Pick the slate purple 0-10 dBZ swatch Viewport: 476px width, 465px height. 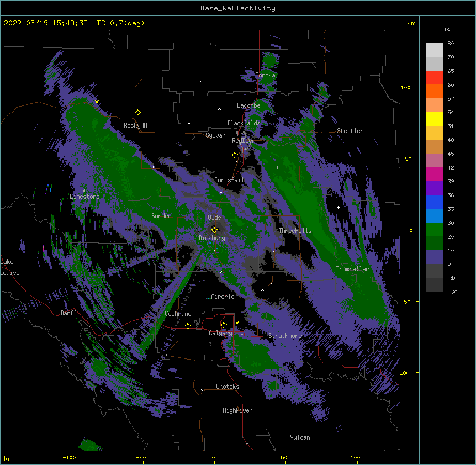point(434,257)
